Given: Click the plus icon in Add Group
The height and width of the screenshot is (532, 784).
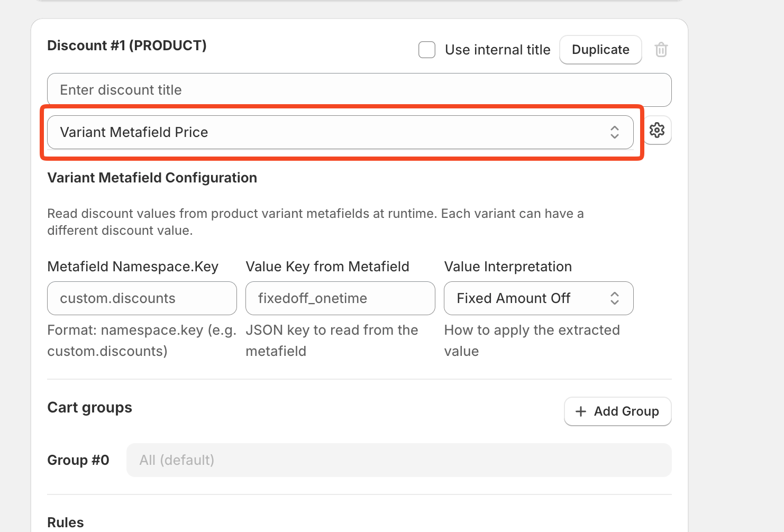Looking at the screenshot, I should tap(581, 411).
